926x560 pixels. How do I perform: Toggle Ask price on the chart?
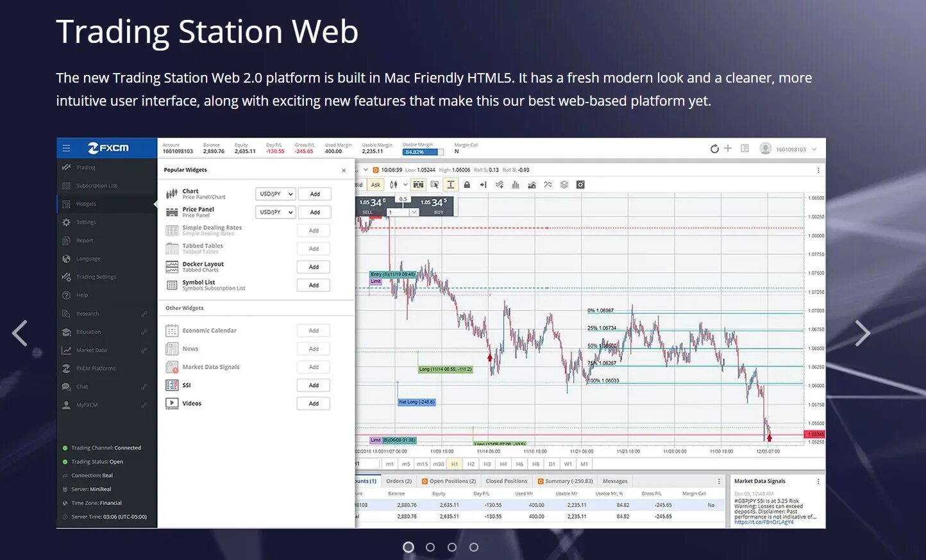[376, 185]
